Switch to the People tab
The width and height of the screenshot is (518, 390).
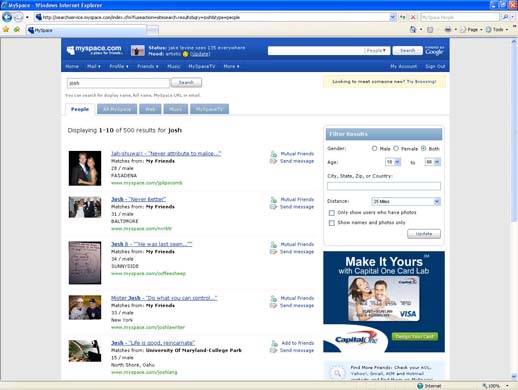[x=80, y=109]
